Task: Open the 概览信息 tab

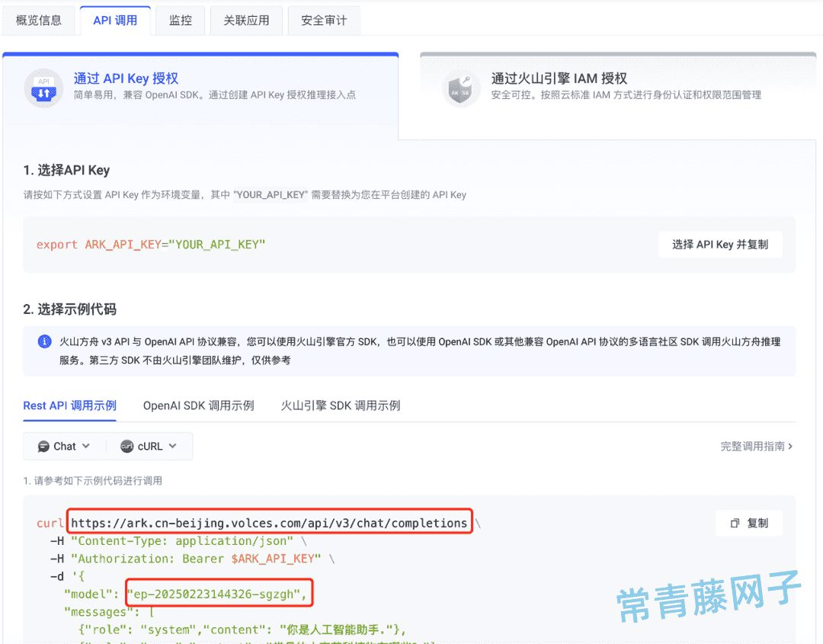Action: click(39, 21)
